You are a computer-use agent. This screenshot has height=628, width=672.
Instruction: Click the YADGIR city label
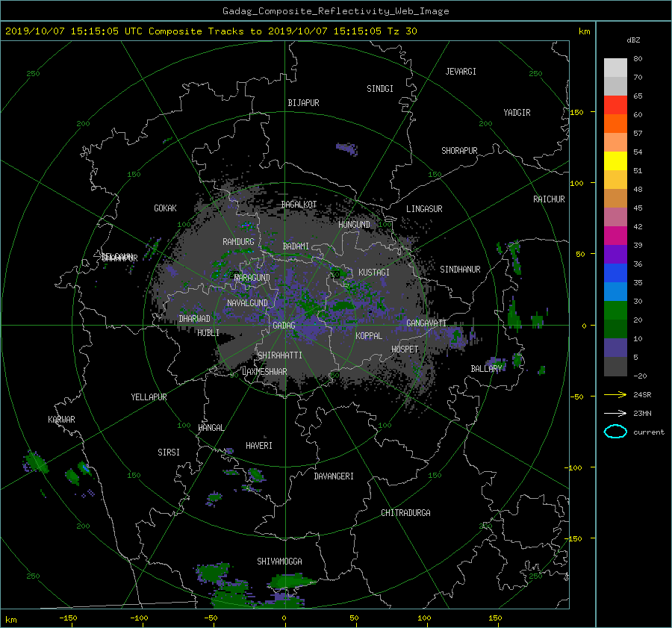(x=517, y=112)
